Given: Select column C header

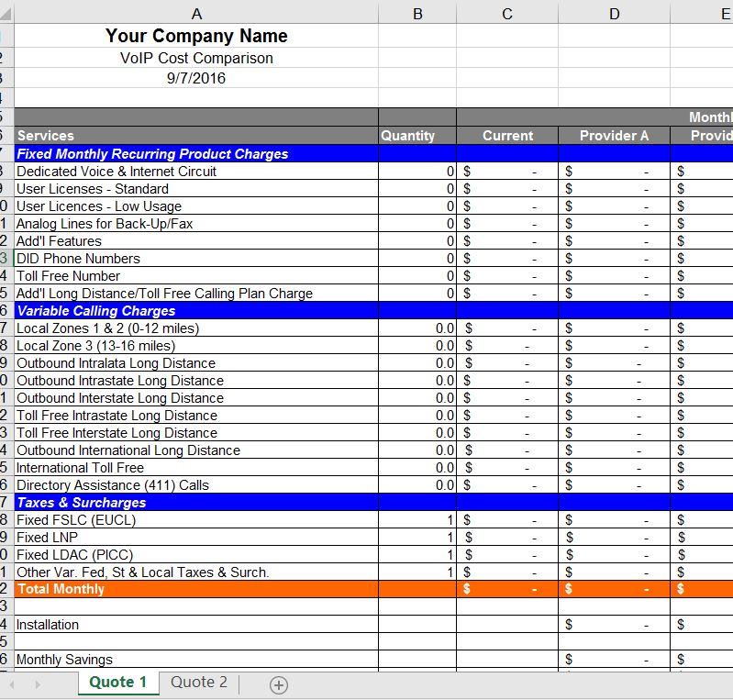Looking at the screenshot, I should (507, 14).
